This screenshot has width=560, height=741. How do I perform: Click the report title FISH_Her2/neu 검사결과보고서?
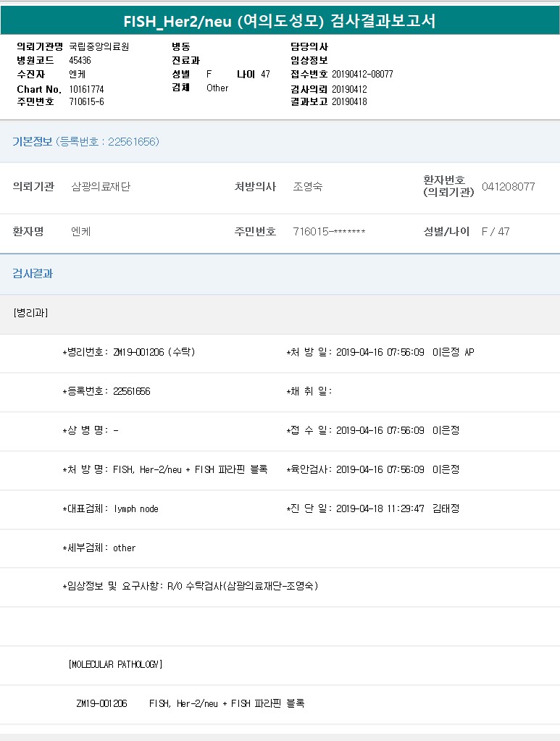pos(280,21)
